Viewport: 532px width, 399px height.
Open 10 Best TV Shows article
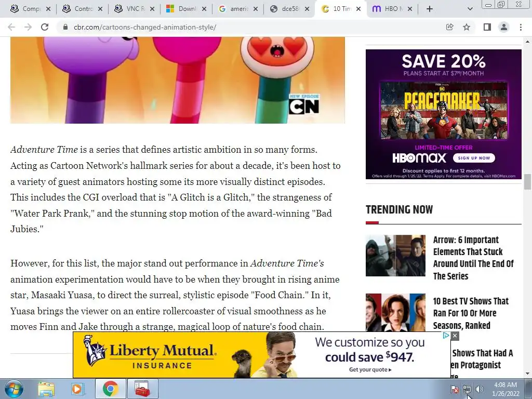tap(471, 313)
